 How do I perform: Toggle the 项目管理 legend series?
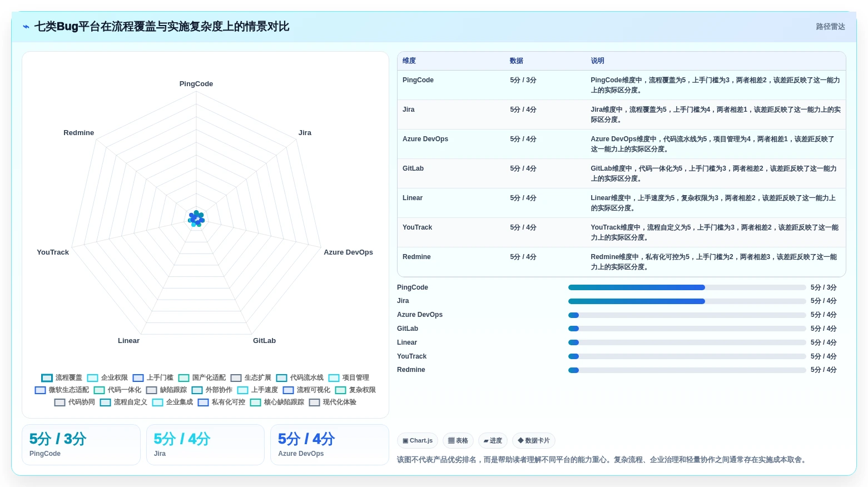click(x=349, y=377)
